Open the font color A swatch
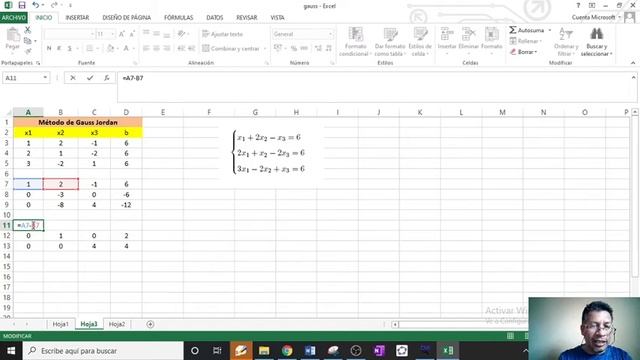The image size is (640, 360). [x=126, y=49]
